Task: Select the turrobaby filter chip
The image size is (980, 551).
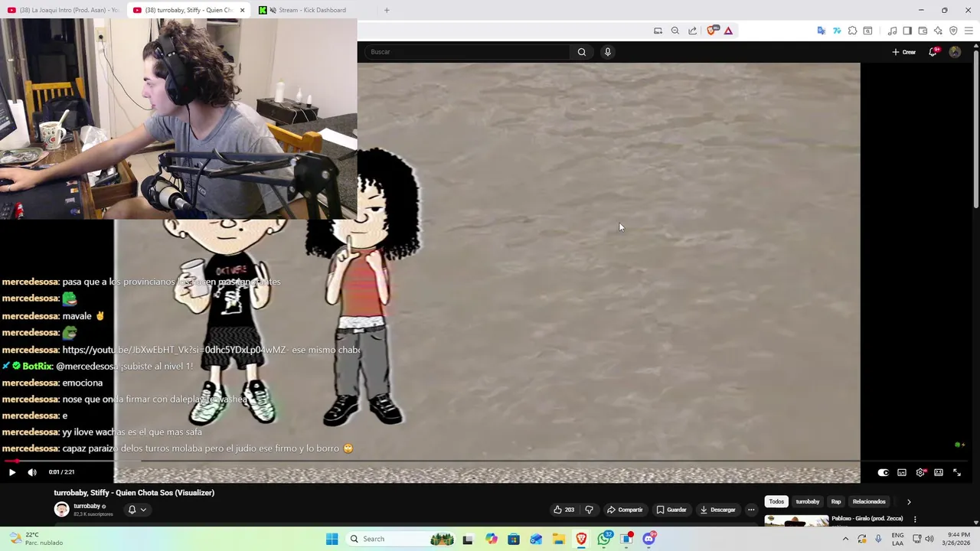Action: coord(808,502)
